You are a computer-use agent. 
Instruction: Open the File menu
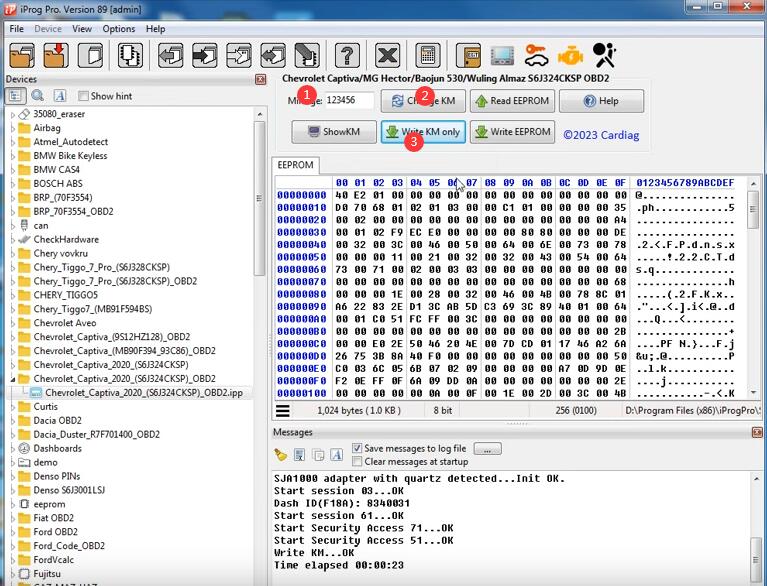click(x=17, y=29)
